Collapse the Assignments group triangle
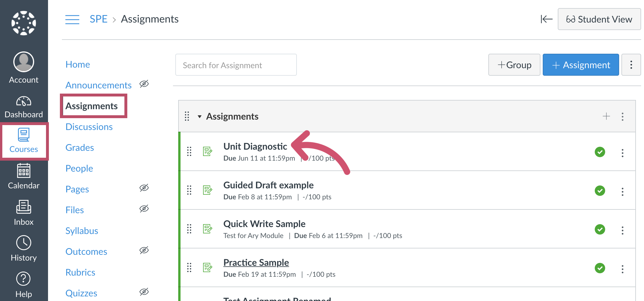Image resolution: width=644 pixels, height=301 pixels. coord(200,116)
